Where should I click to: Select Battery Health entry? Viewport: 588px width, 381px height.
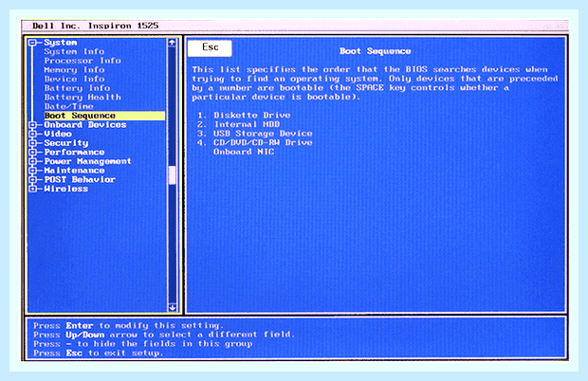pos(83,98)
